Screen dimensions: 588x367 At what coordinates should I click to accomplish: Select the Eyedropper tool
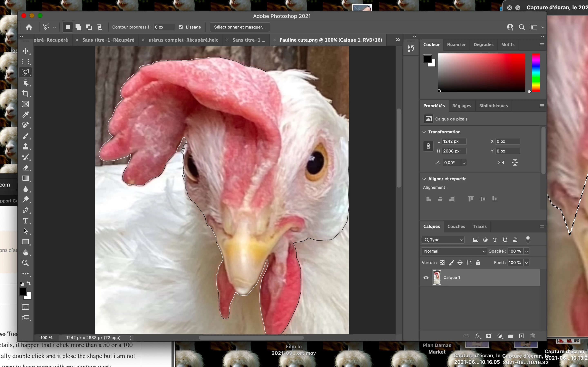[x=26, y=115]
